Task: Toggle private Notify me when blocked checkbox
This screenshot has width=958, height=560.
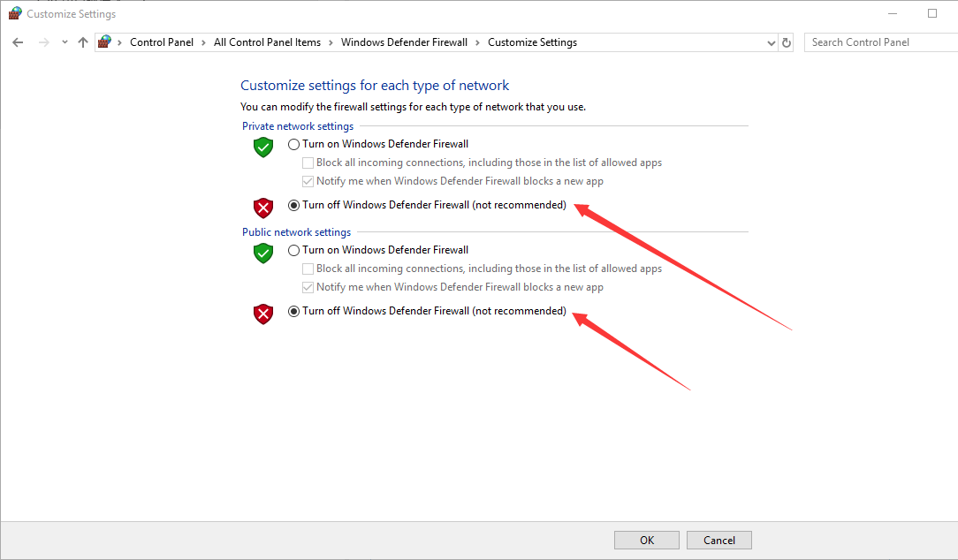Action: (x=308, y=181)
